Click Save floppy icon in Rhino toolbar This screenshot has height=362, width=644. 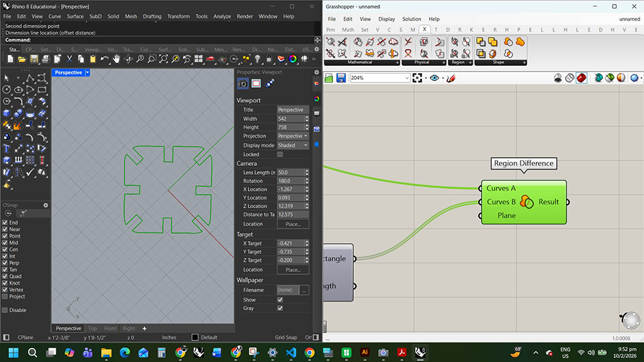(x=34, y=59)
